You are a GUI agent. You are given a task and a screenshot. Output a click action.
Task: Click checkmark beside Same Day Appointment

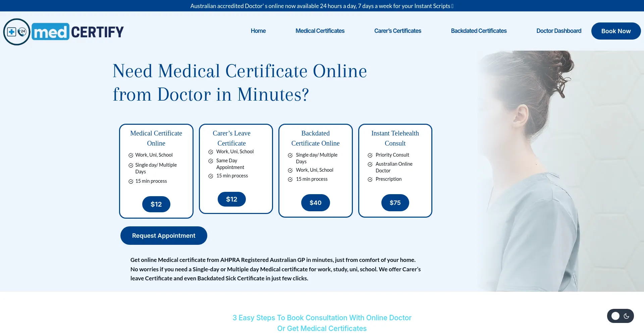coord(211,161)
